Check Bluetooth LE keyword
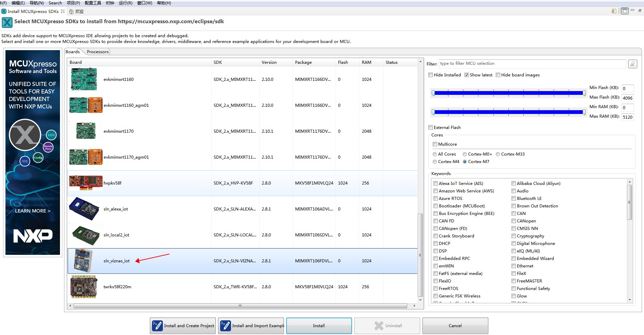 [514, 199]
